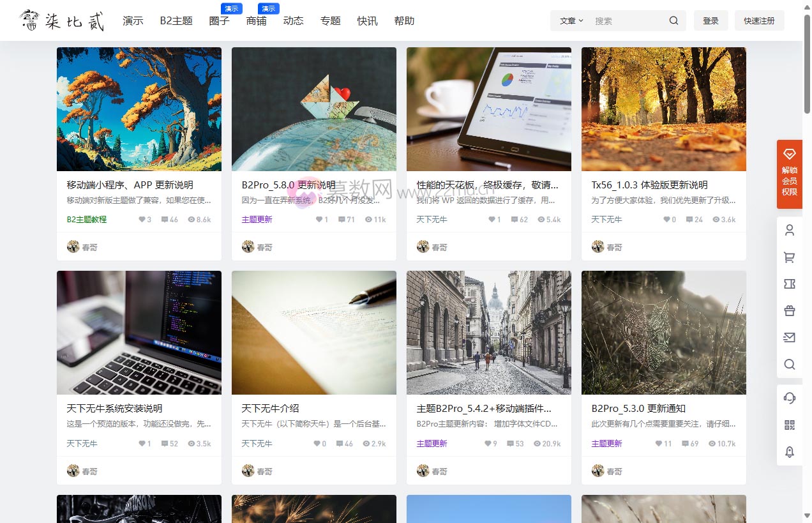Show the QR code sidebar icon
The height and width of the screenshot is (523, 812).
coord(790,425)
